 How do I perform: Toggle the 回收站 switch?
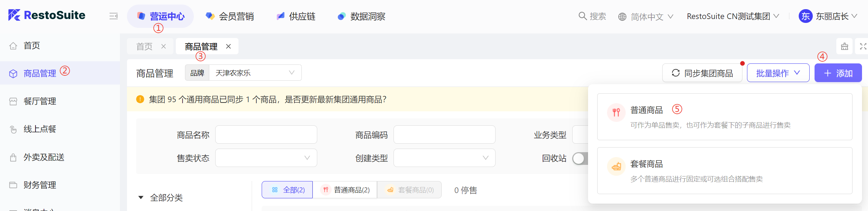[581, 158]
